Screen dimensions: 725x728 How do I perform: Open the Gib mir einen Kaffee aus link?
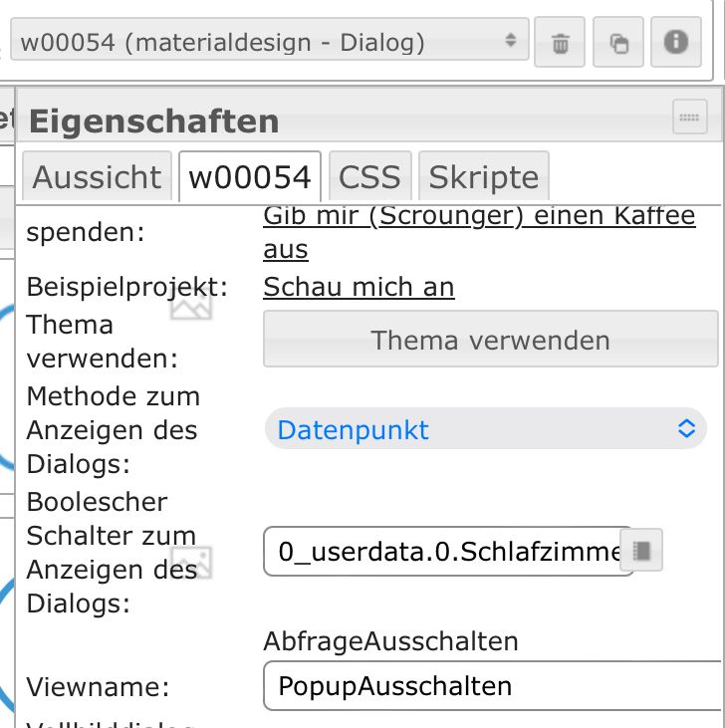(478, 217)
